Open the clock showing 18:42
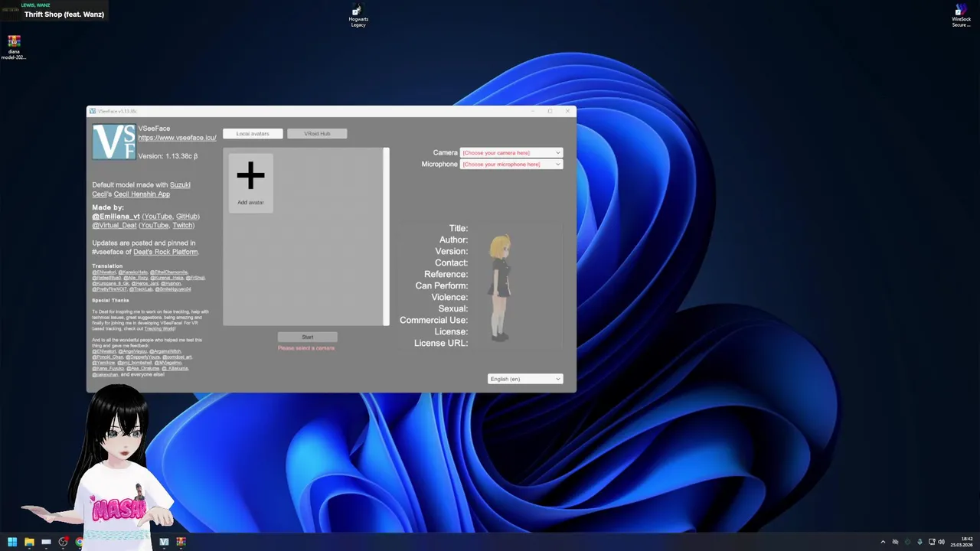The width and height of the screenshot is (980, 551). point(962,542)
